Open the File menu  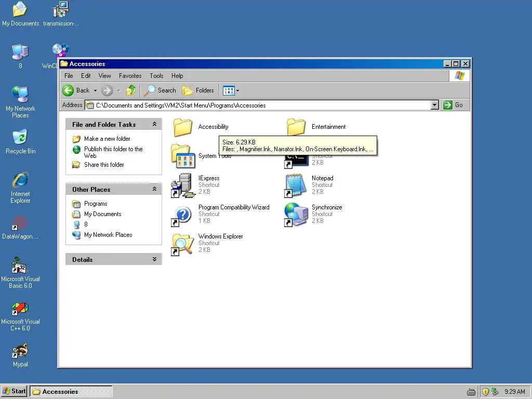pos(69,76)
